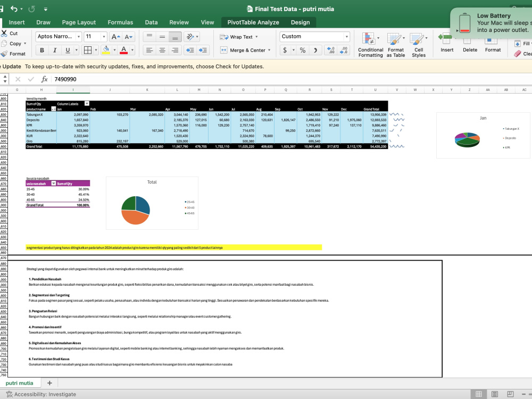This screenshot has height=399, width=532.
Task: Switch to Page Break Preview in status bar
Action: tap(510, 394)
